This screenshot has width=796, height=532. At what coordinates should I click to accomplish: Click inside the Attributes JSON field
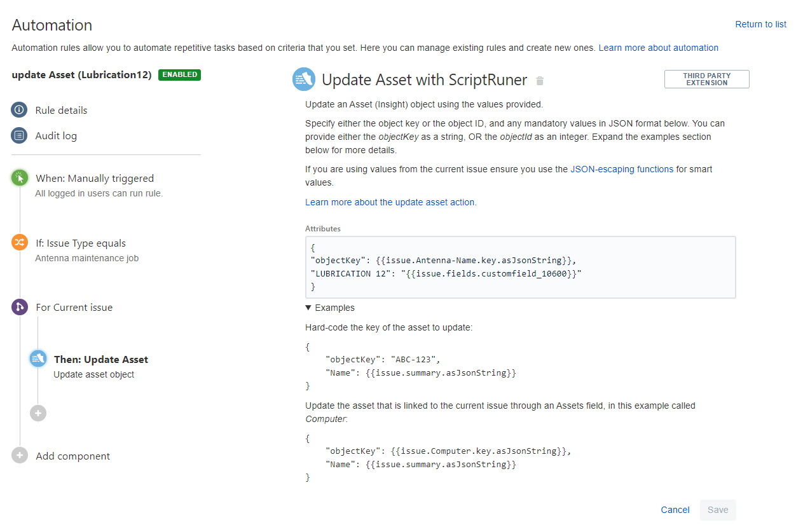coord(520,267)
